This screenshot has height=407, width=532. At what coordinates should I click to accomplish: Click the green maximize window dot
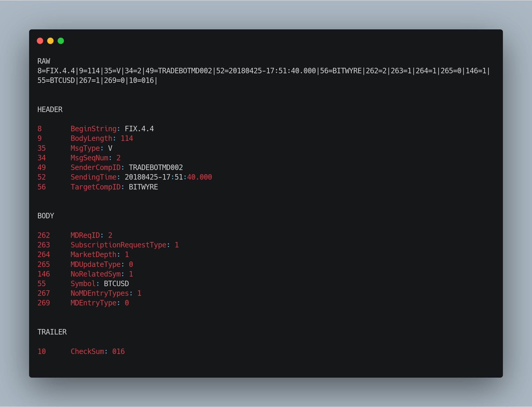coord(61,41)
